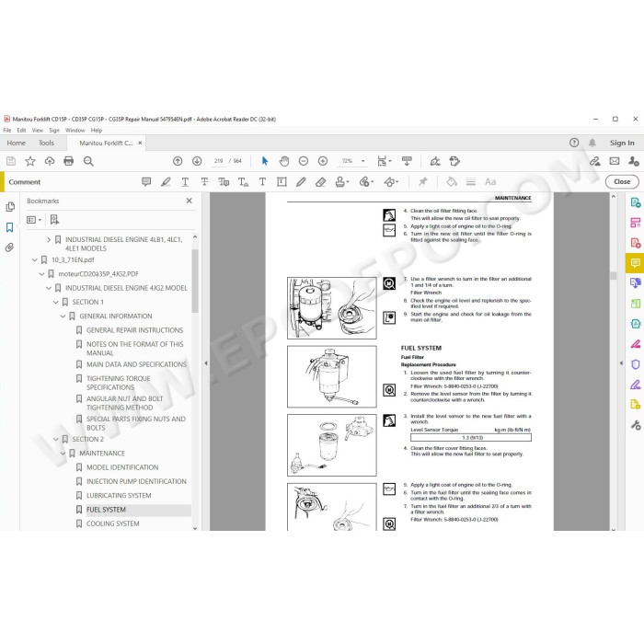Select the underline text tool
This screenshot has height=644, width=644.
click(x=185, y=181)
